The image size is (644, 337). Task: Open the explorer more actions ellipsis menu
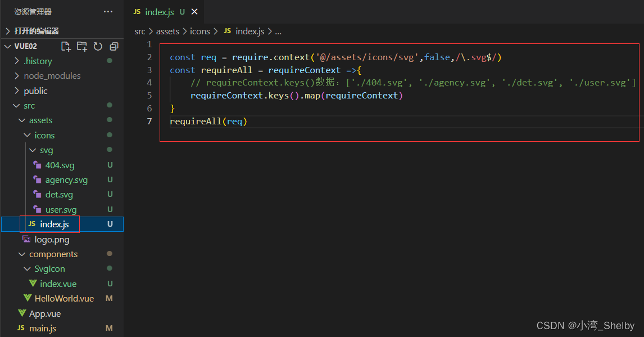coord(108,12)
